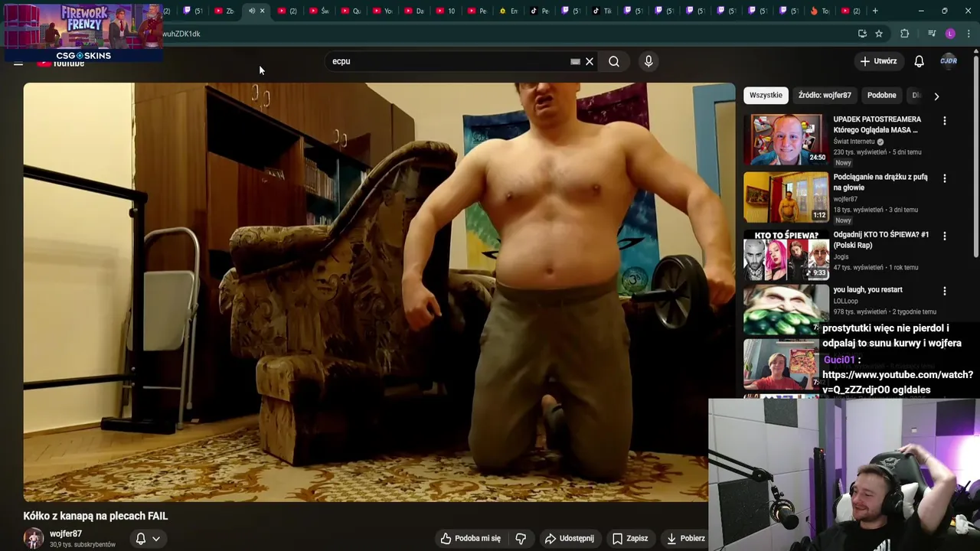Click the youtube.com/watch link in chat
The width and height of the screenshot is (980, 551).
[897, 382]
